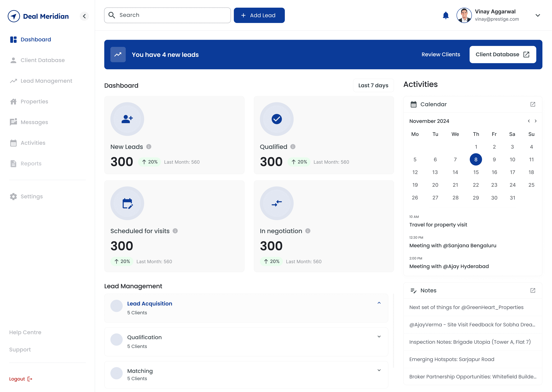This screenshot has height=392, width=552.
Task: Collapse sidebar with the chevron arrow
Action: pyautogui.click(x=84, y=16)
